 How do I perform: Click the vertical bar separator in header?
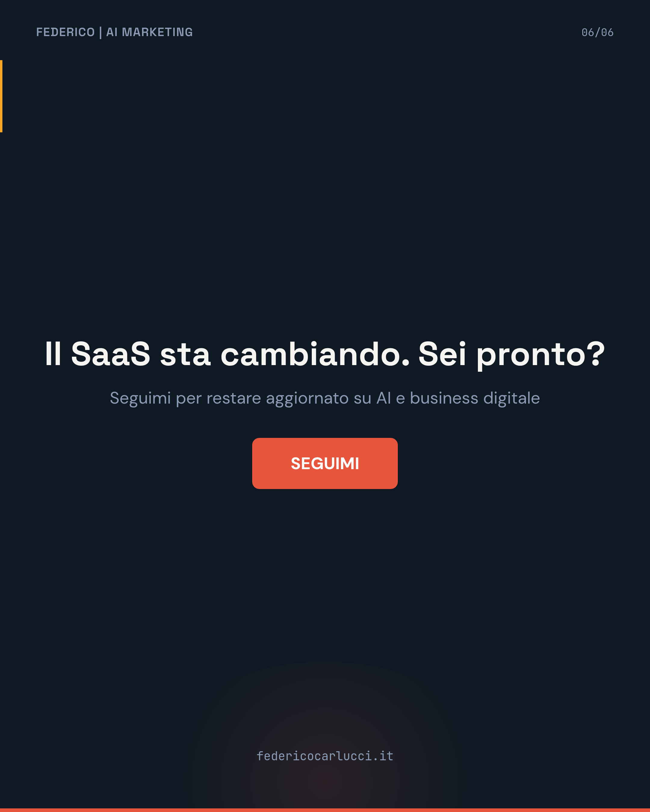point(101,32)
